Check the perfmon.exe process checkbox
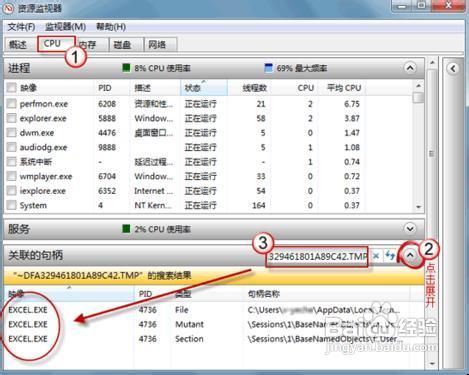This screenshot has width=469, height=375. tap(11, 104)
